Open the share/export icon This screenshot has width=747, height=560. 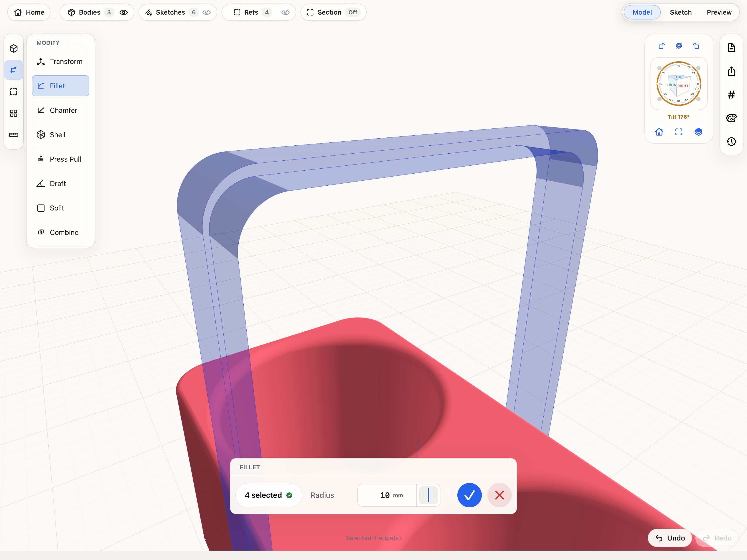click(x=731, y=71)
